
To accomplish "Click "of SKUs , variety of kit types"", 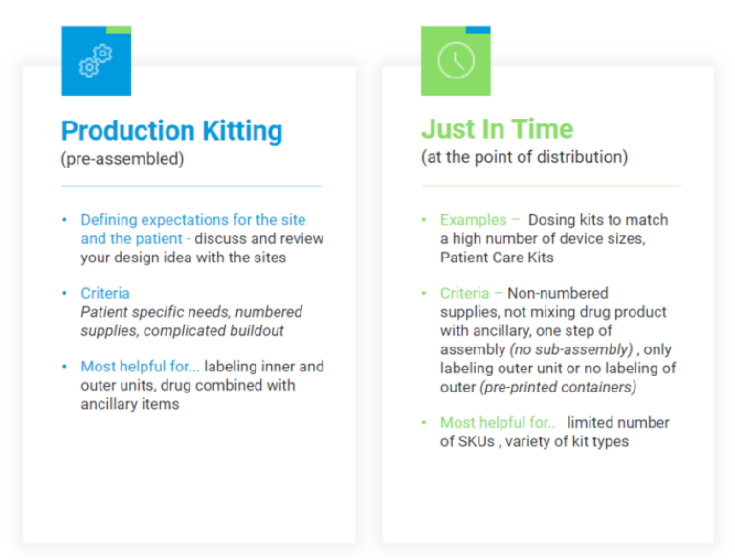I will click(x=534, y=441).
